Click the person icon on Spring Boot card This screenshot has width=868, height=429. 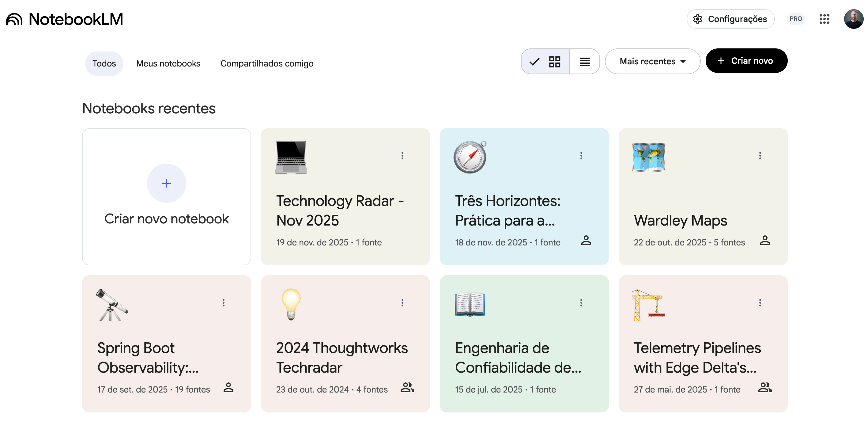[x=228, y=388]
